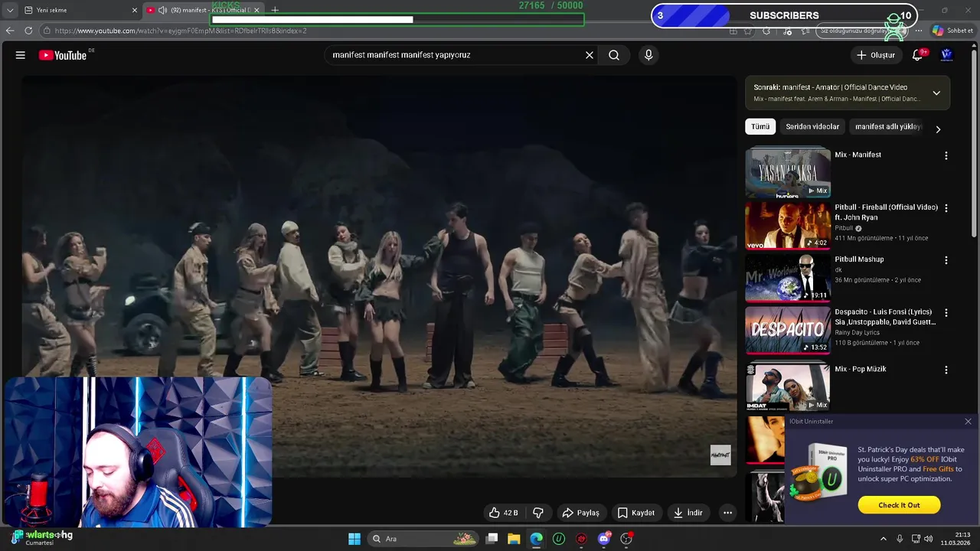Screen dimensions: 980x551
Task: Download the video using İndir
Action: (688, 513)
